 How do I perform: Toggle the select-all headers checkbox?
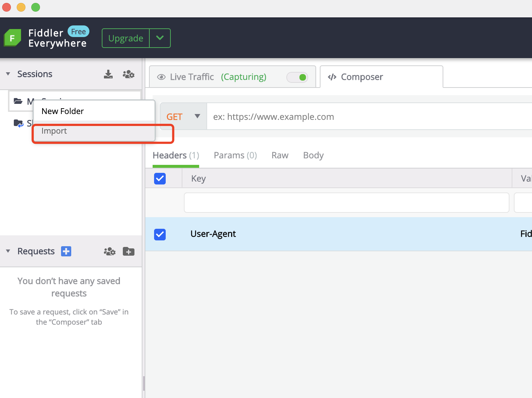[x=160, y=178]
